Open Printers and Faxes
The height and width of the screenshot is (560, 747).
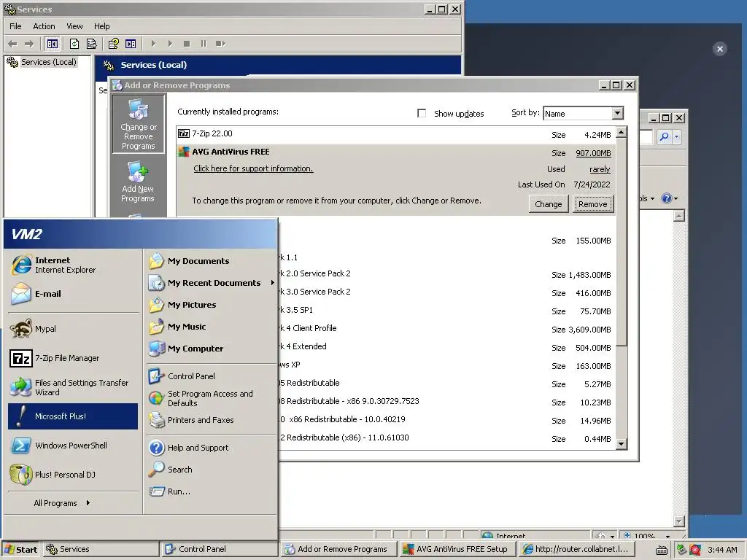click(211, 420)
